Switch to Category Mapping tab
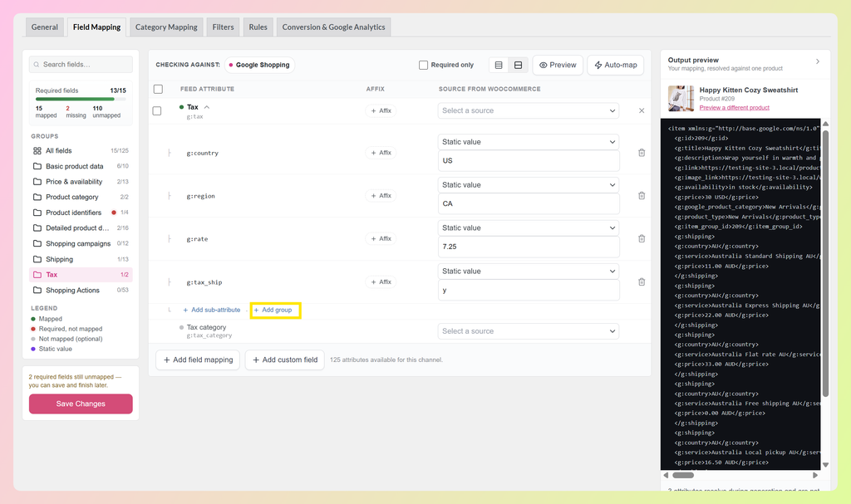851x504 pixels. pyautogui.click(x=166, y=27)
